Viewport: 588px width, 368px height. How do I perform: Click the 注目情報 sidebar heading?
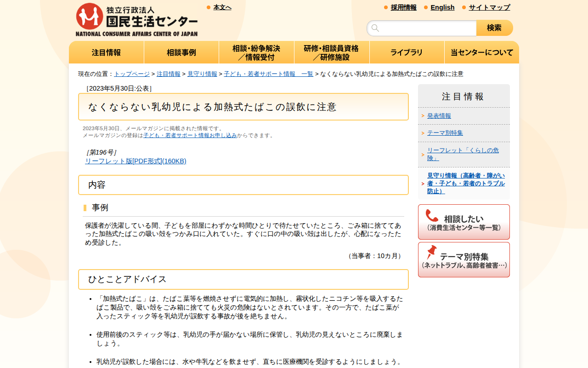[463, 97]
